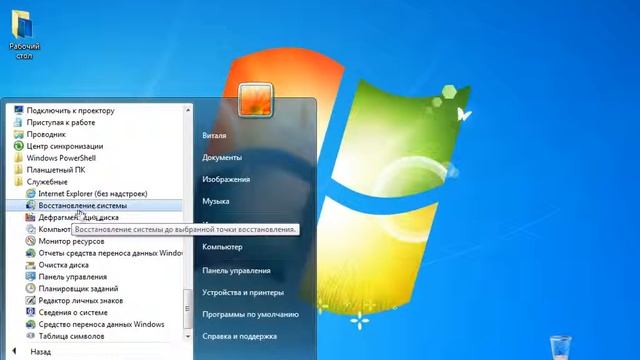The width and height of the screenshot is (640, 360).
Task: Click the Центр синхронизации green icon
Action: coord(18,146)
